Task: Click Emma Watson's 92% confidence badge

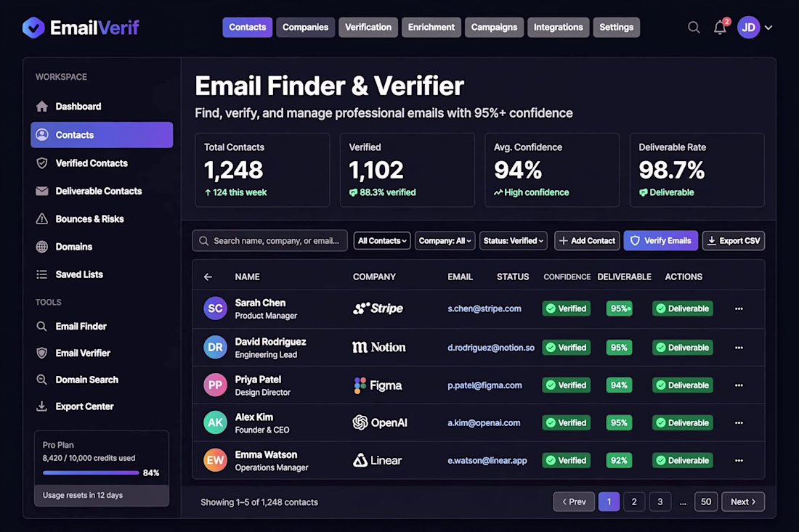Action: [x=619, y=461]
